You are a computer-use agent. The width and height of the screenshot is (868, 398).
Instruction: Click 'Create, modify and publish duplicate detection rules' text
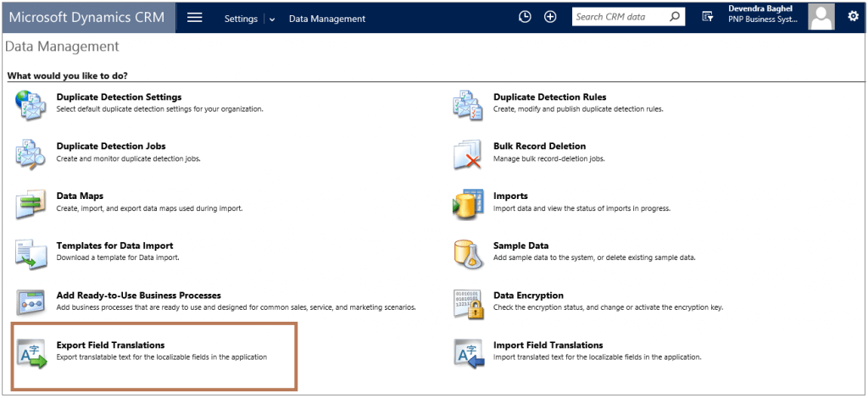pos(578,109)
